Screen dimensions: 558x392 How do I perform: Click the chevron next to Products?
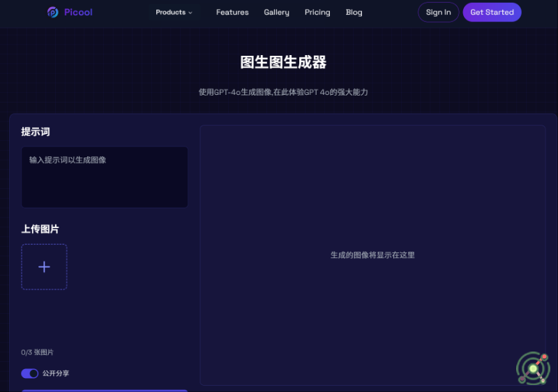(x=190, y=13)
